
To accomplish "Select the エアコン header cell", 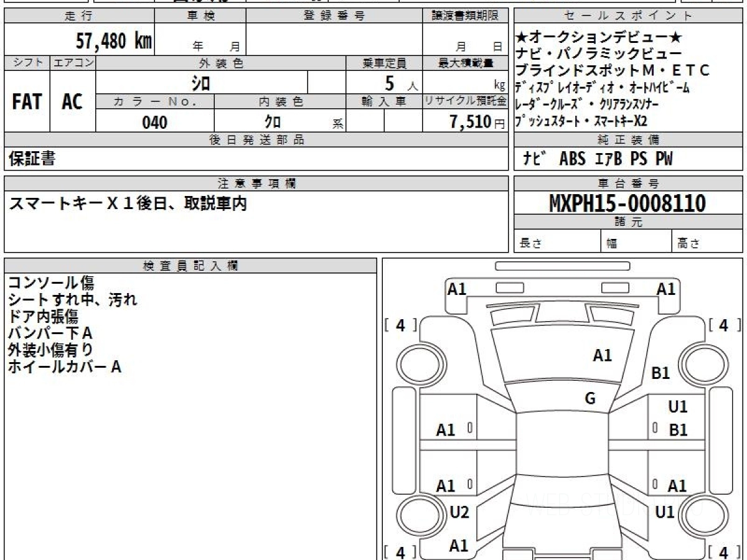I will (73, 63).
